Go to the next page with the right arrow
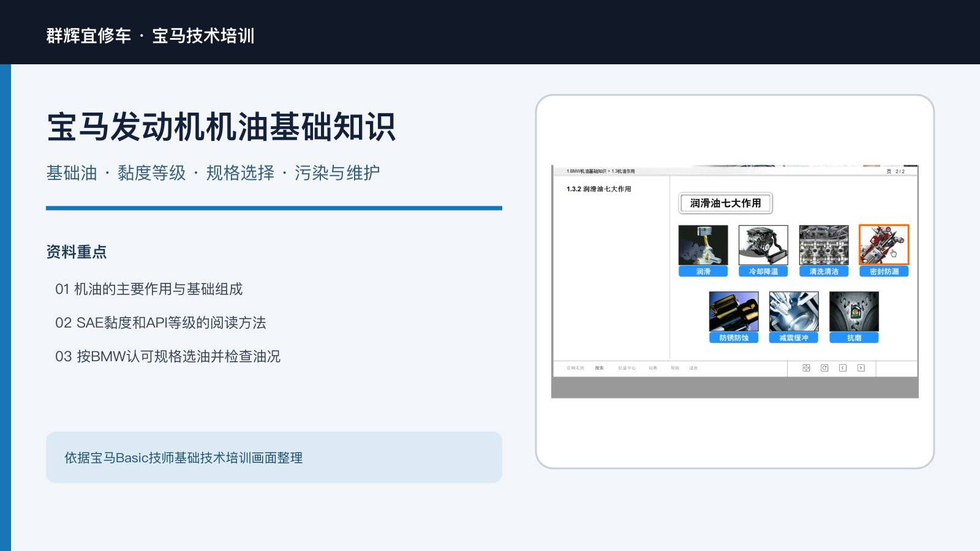Image resolution: width=980 pixels, height=551 pixels. pos(861,368)
